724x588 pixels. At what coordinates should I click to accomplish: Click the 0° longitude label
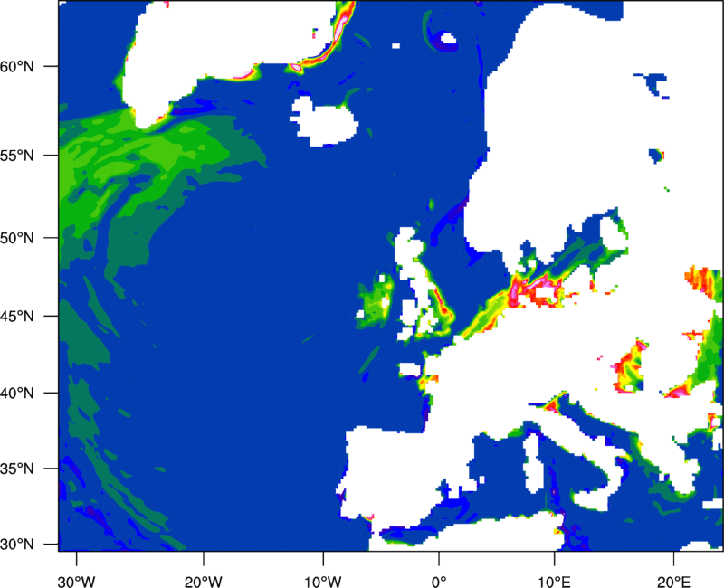tap(439, 582)
